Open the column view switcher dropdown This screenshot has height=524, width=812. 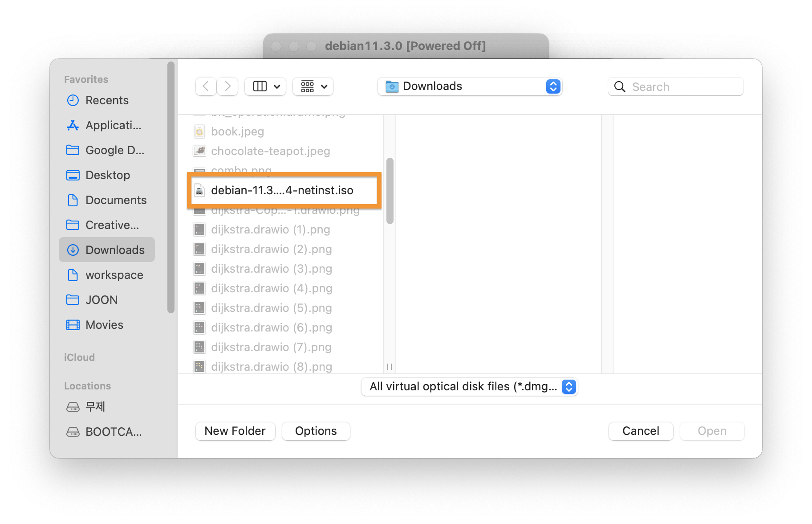tap(266, 86)
